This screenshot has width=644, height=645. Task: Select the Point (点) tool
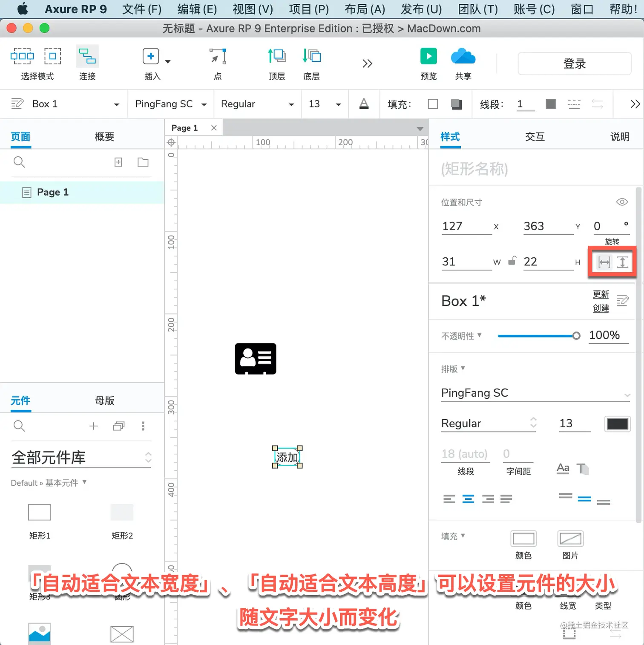218,56
